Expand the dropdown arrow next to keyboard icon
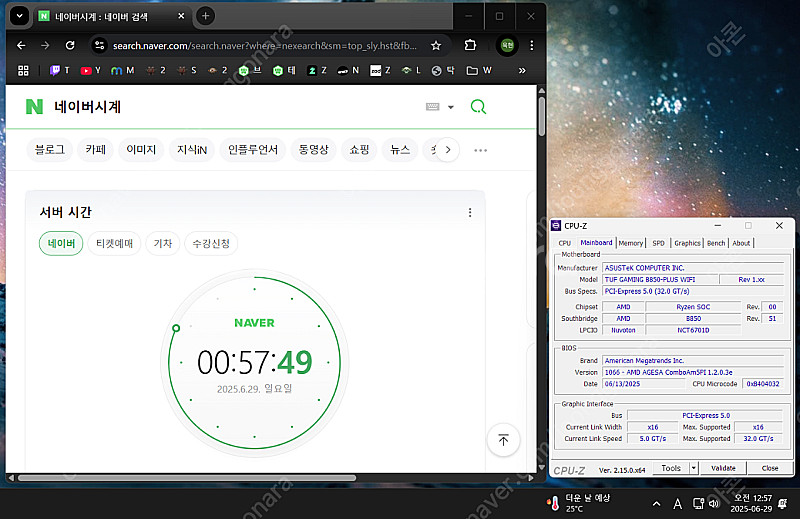 (451, 107)
